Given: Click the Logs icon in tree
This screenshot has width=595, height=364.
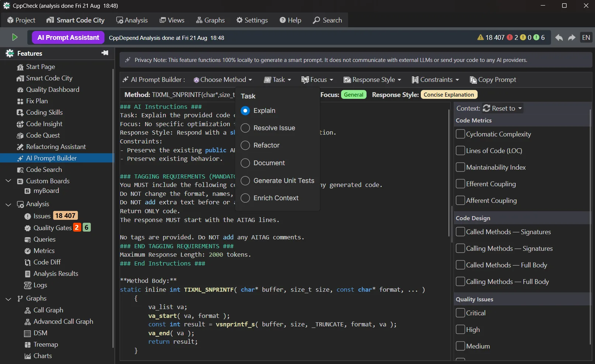Looking at the screenshot, I should pyautogui.click(x=28, y=285).
